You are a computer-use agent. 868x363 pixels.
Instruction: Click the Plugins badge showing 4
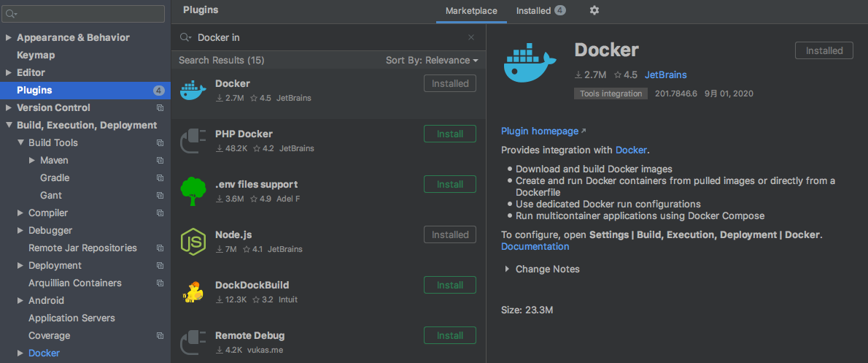click(x=159, y=91)
